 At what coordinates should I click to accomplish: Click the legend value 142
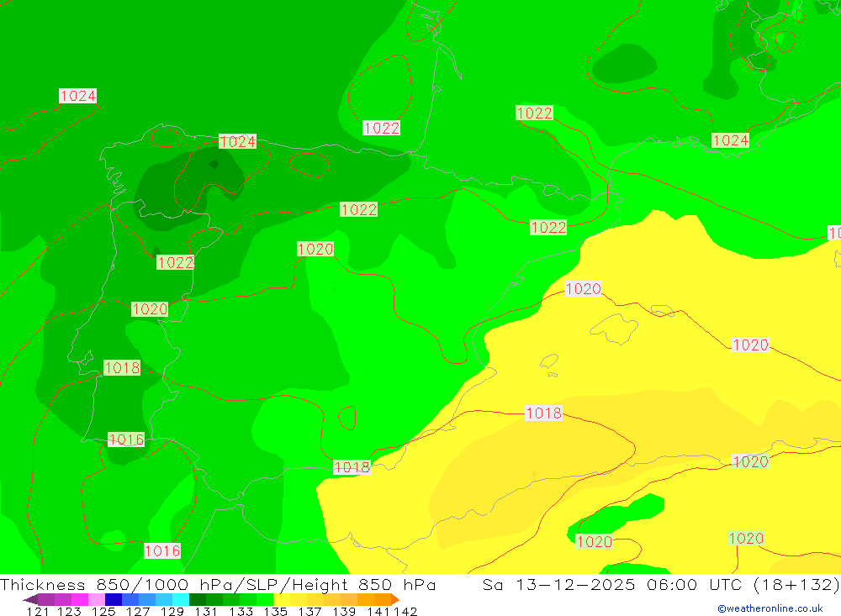405,611
